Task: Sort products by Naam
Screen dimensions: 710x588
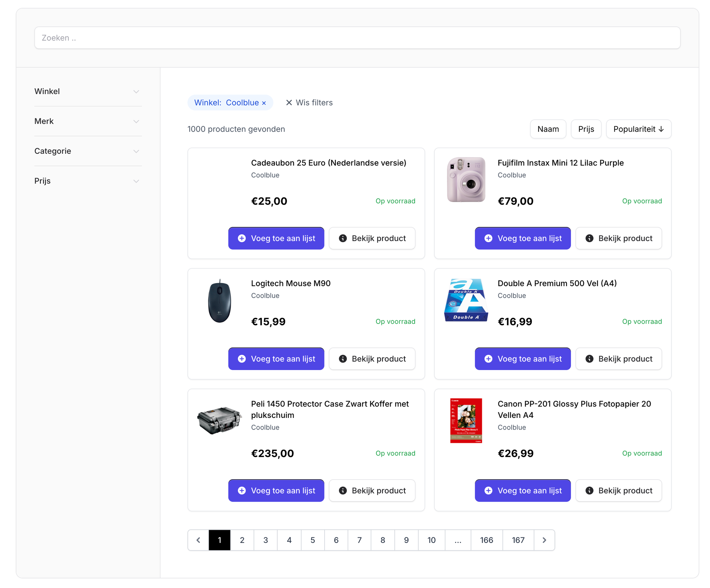Action: pyautogui.click(x=548, y=129)
